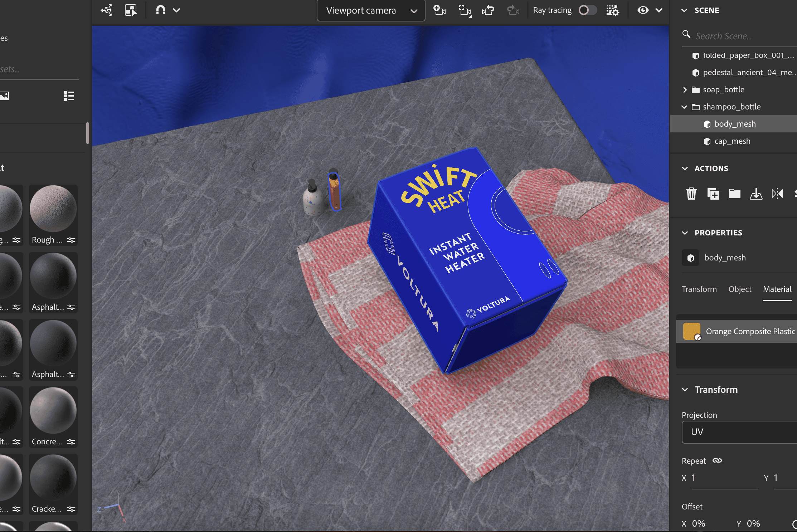The image size is (797, 532).
Task: Click the eye visibility display icon
Action: tap(643, 10)
